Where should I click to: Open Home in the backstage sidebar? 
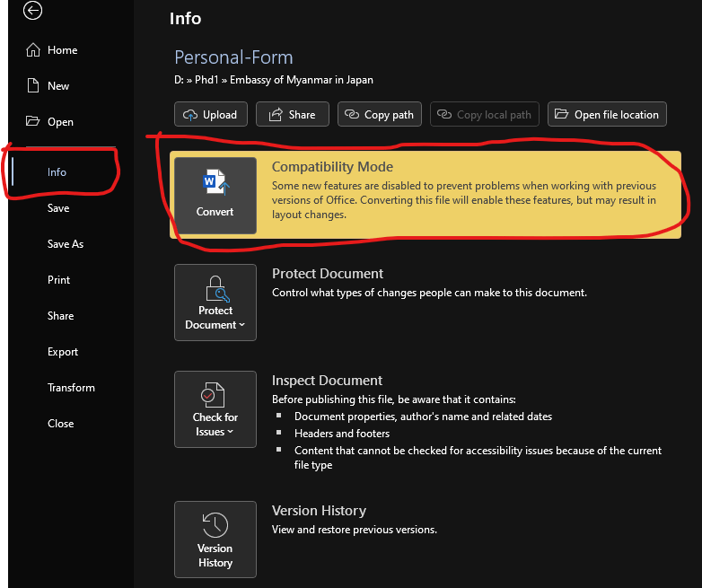pos(62,50)
